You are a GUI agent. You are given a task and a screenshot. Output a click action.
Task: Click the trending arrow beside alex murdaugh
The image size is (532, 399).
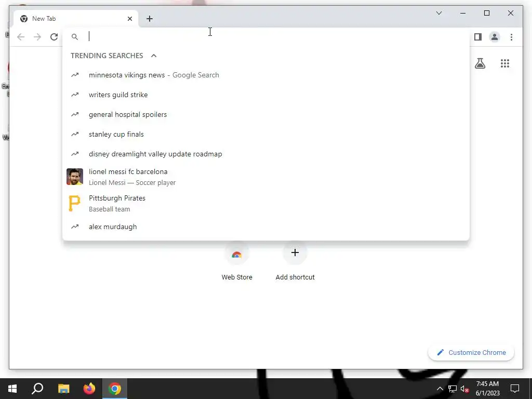tap(75, 227)
